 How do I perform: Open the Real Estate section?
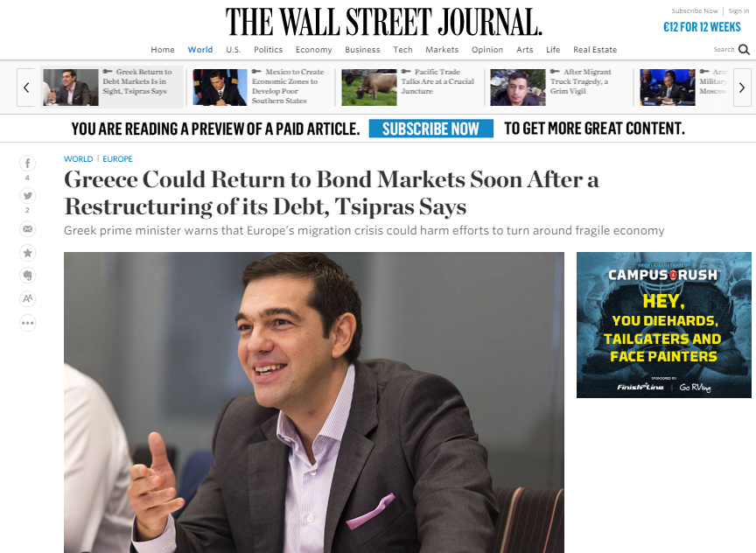(x=595, y=50)
